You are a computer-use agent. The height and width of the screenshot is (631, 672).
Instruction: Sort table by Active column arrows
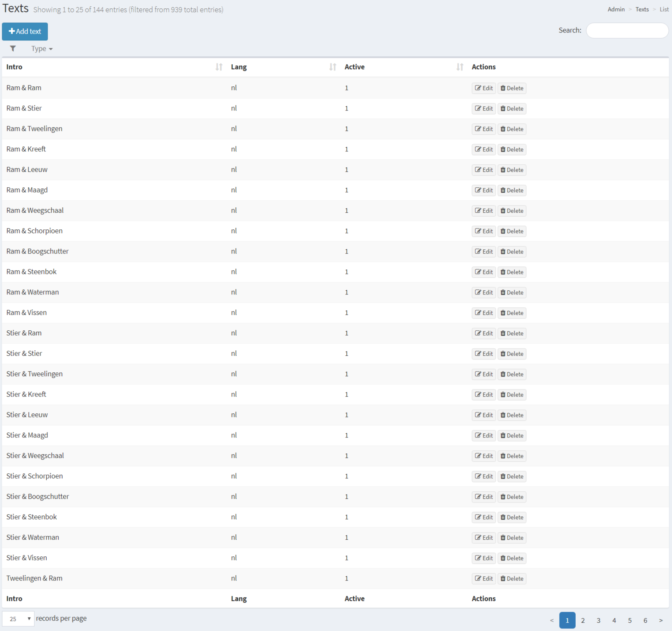459,67
